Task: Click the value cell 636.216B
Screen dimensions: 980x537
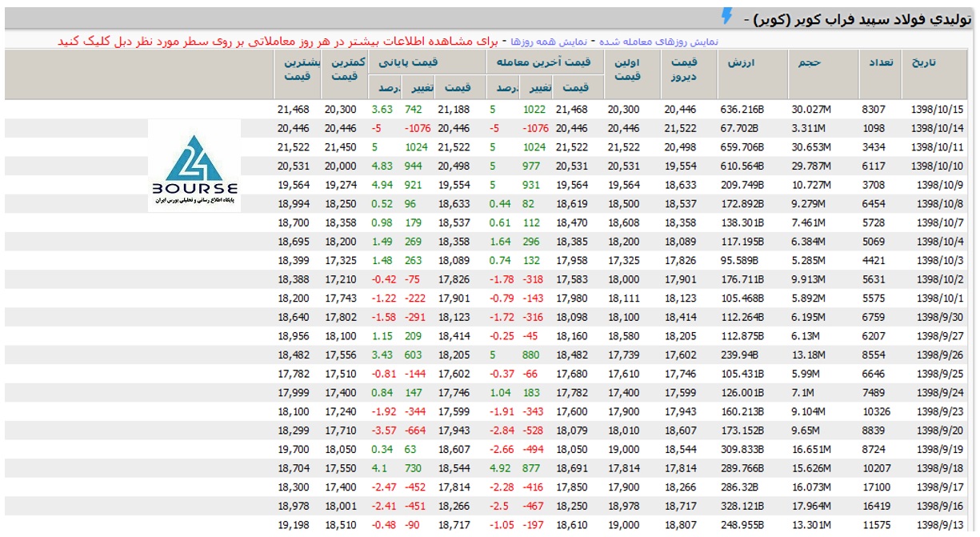Action: coord(742,110)
